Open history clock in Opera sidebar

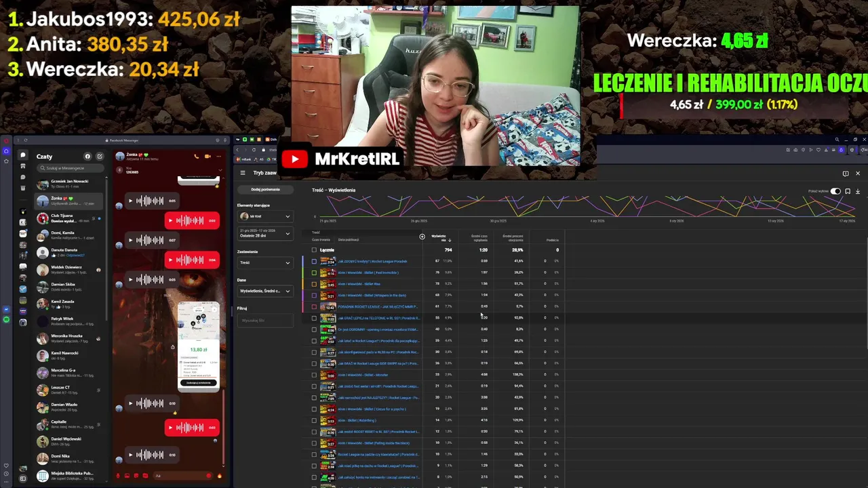coord(6,474)
